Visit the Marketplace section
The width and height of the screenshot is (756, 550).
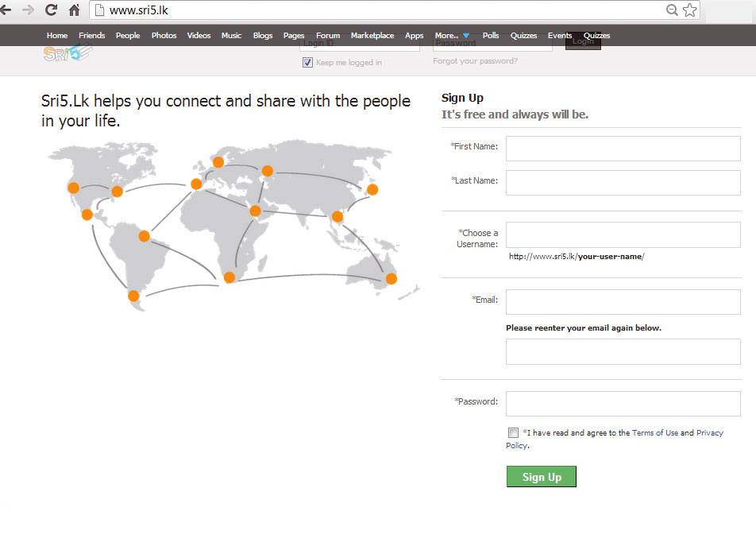pos(372,35)
